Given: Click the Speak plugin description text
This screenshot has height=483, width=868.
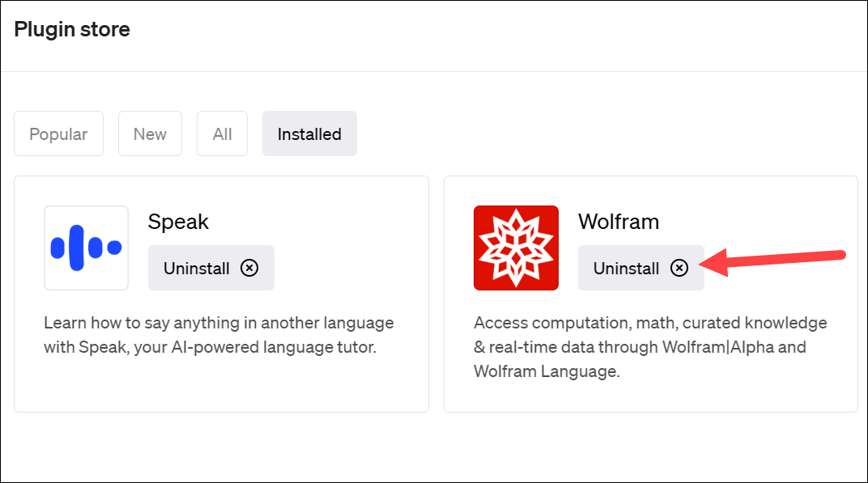Looking at the screenshot, I should point(219,335).
